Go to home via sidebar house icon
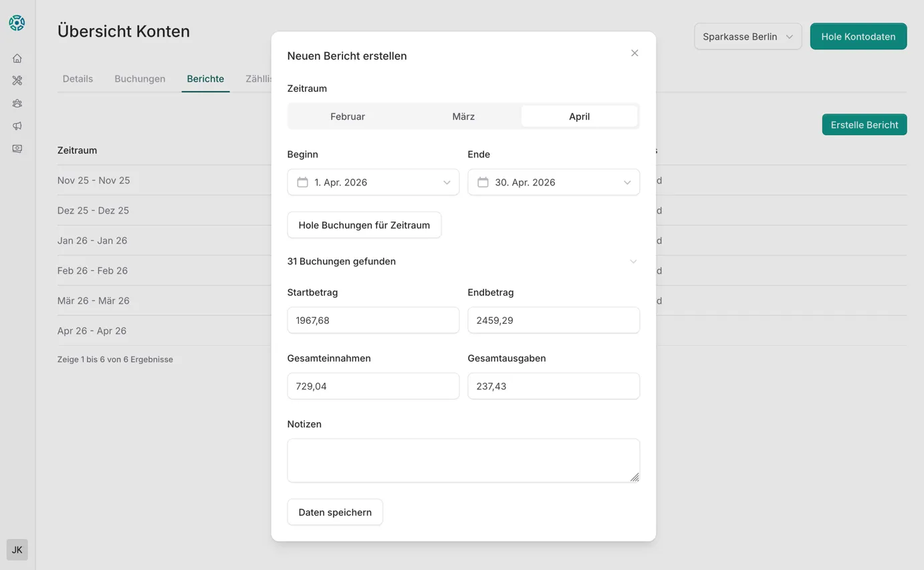This screenshot has width=924, height=570. 17,58
